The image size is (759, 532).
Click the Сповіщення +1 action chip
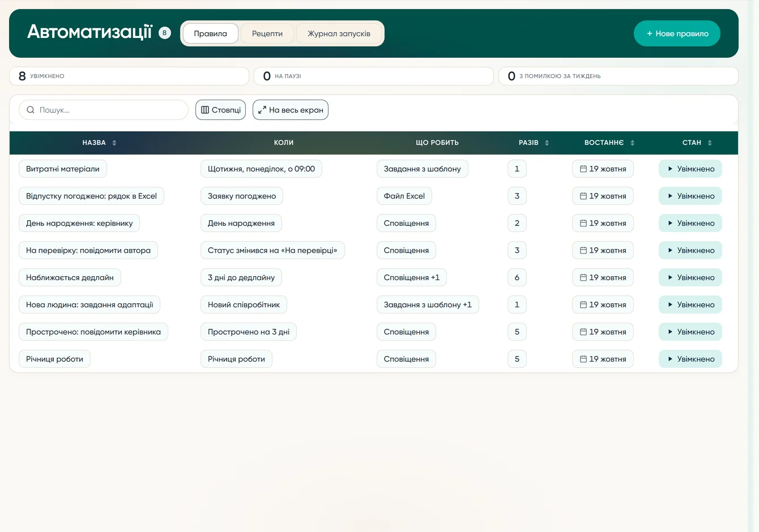click(412, 277)
